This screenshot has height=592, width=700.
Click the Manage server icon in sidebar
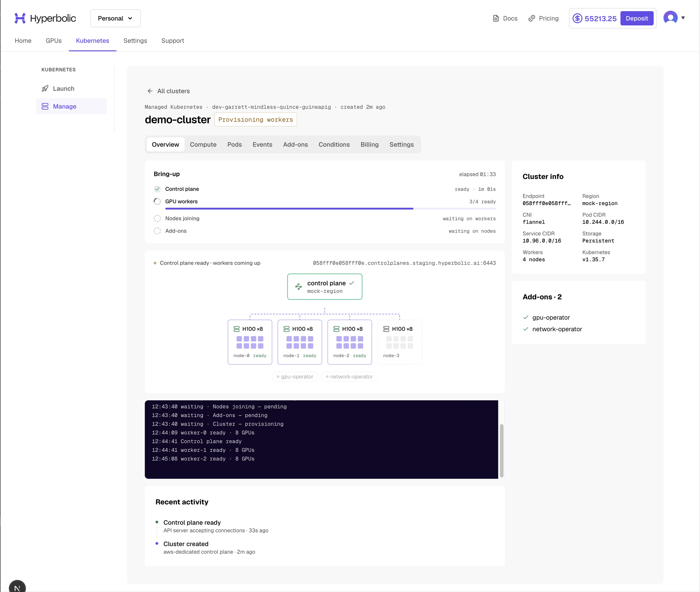click(x=45, y=106)
